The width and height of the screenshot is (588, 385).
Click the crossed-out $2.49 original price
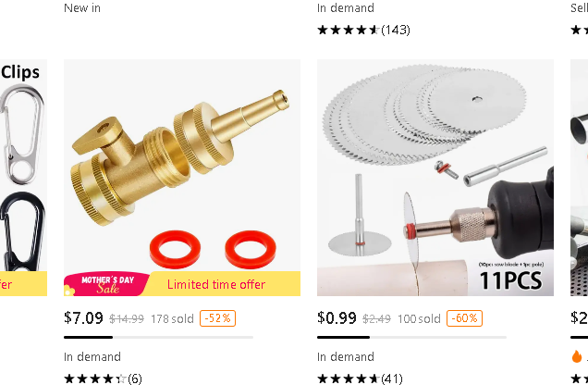point(376,319)
